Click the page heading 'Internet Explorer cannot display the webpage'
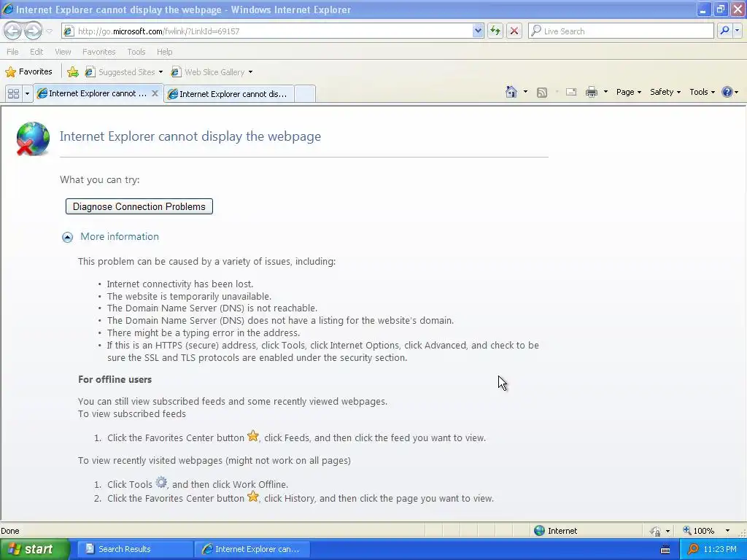 (190, 136)
